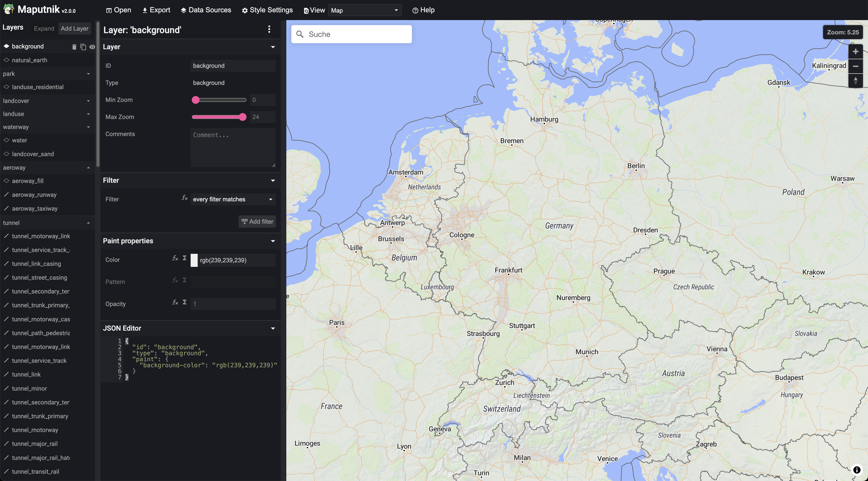Convert Color to expression via fx icon

point(175,258)
